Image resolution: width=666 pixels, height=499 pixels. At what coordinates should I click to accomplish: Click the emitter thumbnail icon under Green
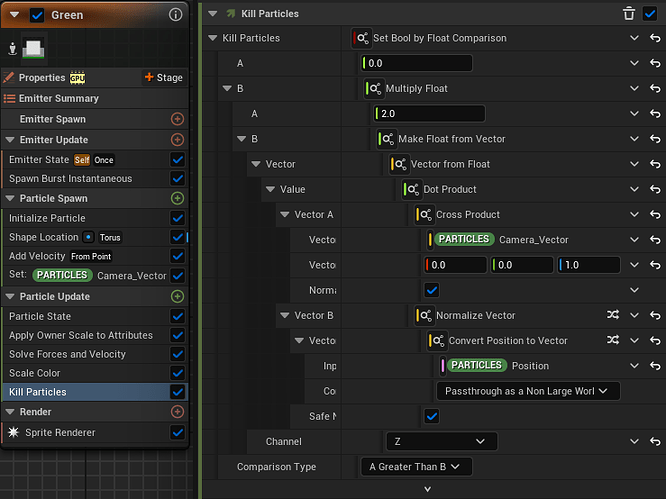coord(33,49)
